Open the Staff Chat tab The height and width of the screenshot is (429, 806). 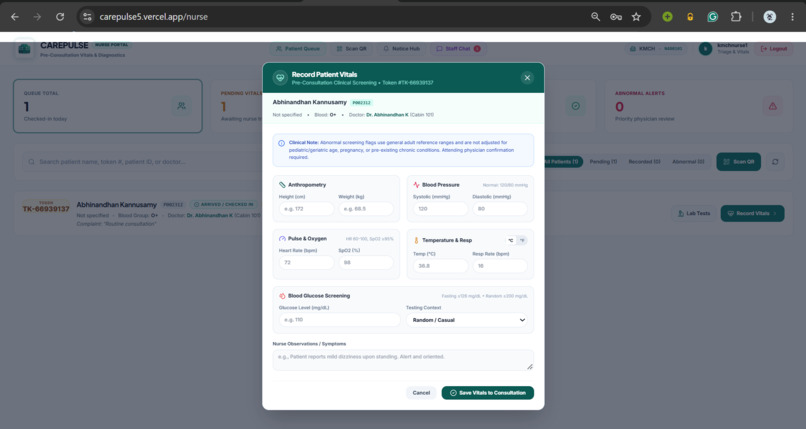tap(458, 49)
